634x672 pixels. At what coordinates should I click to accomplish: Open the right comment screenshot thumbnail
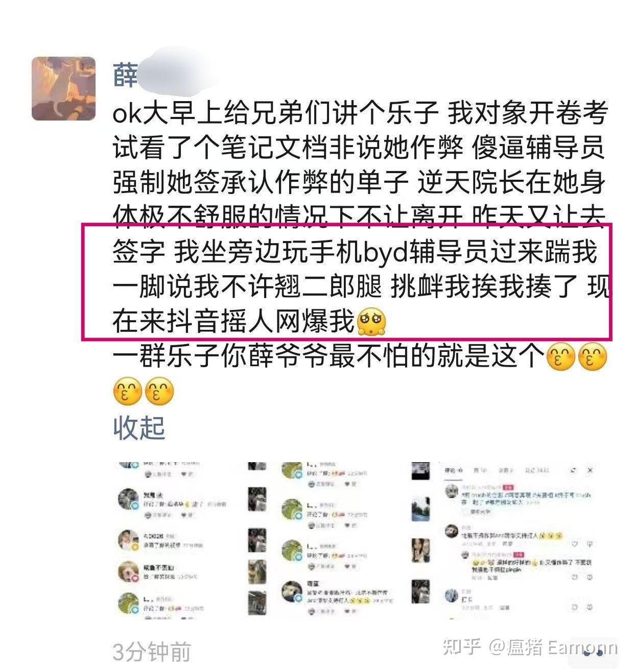pyautogui.click(x=504, y=541)
